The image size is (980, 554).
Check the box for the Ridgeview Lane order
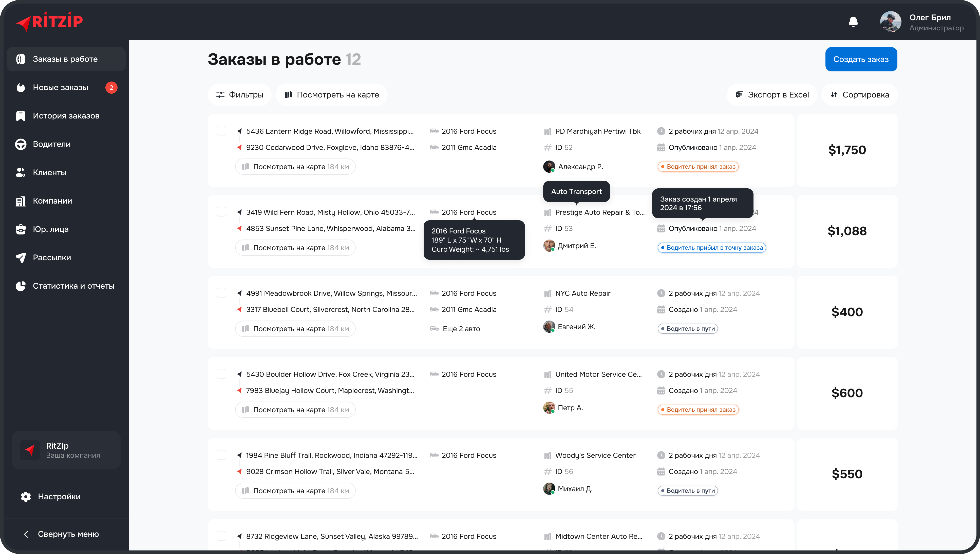[x=221, y=536]
